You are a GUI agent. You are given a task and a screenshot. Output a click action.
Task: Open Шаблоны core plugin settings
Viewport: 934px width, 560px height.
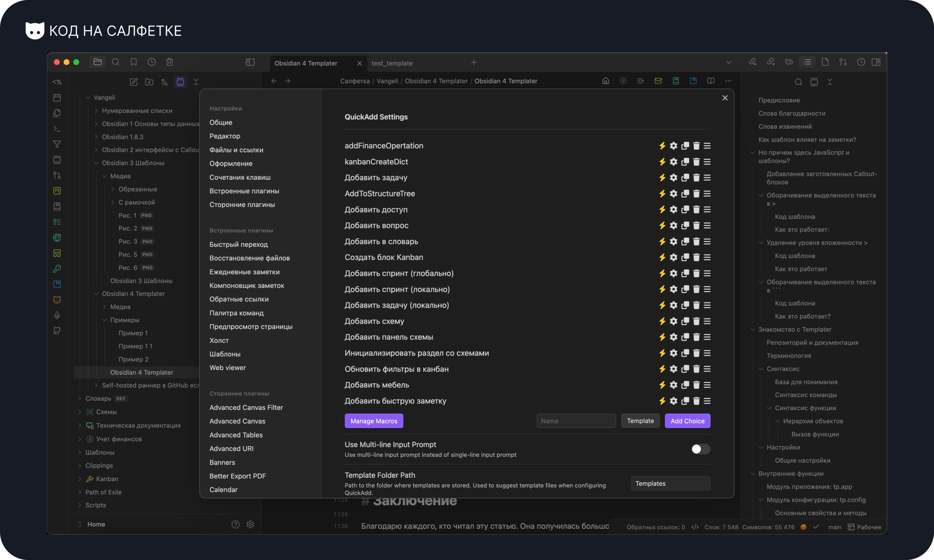pyautogui.click(x=225, y=354)
